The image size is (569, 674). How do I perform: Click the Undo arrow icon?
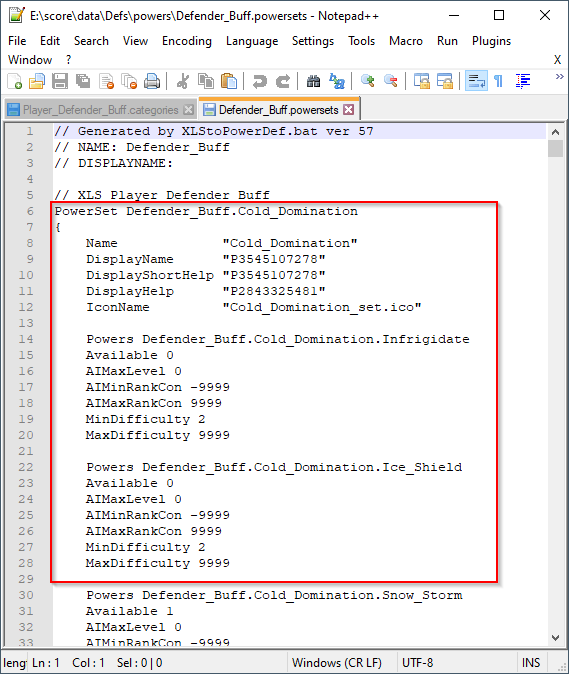(x=260, y=81)
